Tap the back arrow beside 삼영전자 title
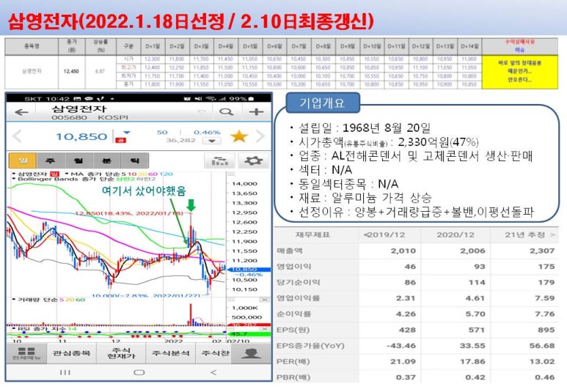The width and height of the screenshot is (567, 392). click(x=21, y=112)
